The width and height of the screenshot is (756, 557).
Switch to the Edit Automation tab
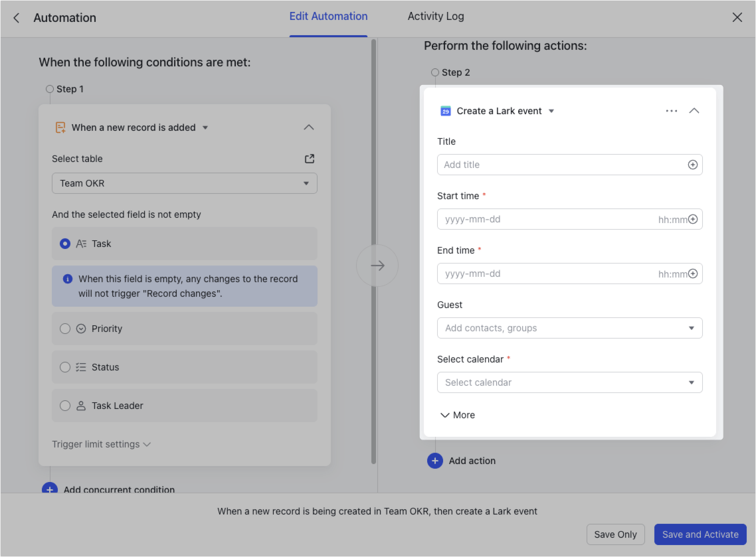pyautogui.click(x=328, y=17)
